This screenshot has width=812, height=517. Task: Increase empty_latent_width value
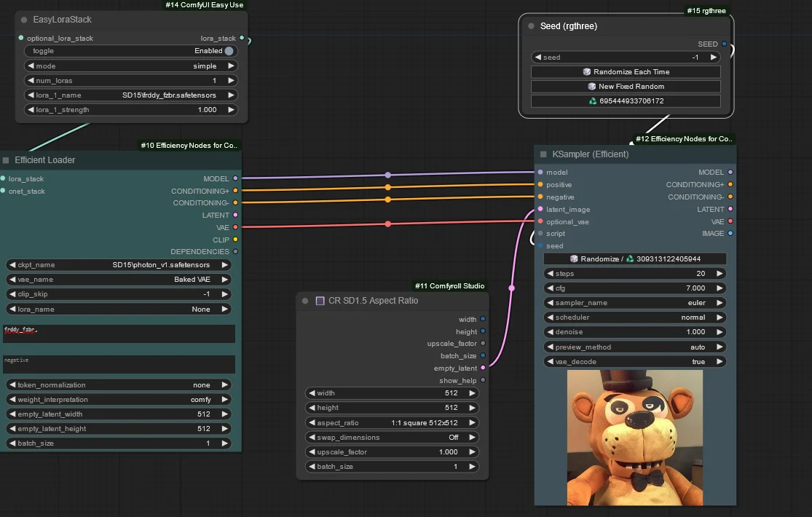[225, 414]
